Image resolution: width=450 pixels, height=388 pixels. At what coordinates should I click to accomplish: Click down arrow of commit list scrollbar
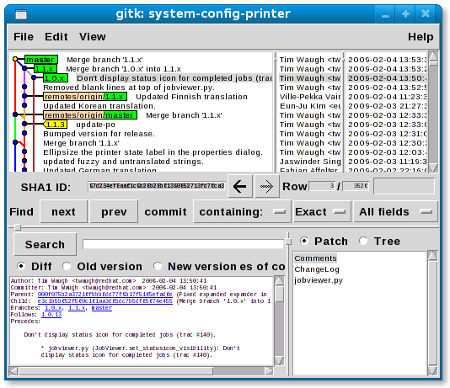pyautogui.click(x=433, y=168)
